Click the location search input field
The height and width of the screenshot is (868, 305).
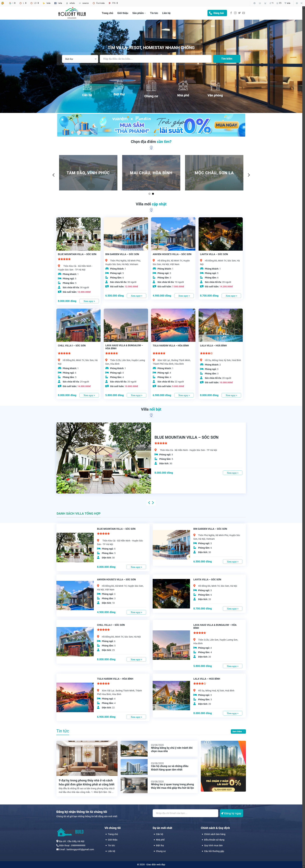pos(155,59)
